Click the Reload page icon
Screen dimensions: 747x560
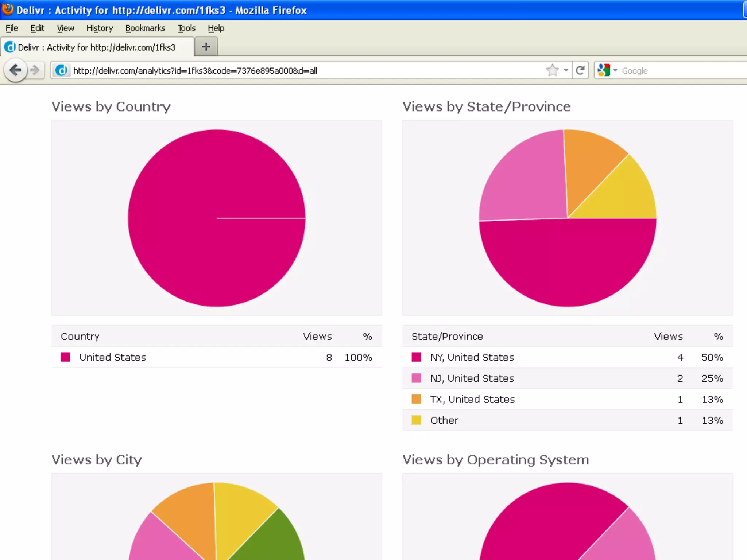point(580,70)
